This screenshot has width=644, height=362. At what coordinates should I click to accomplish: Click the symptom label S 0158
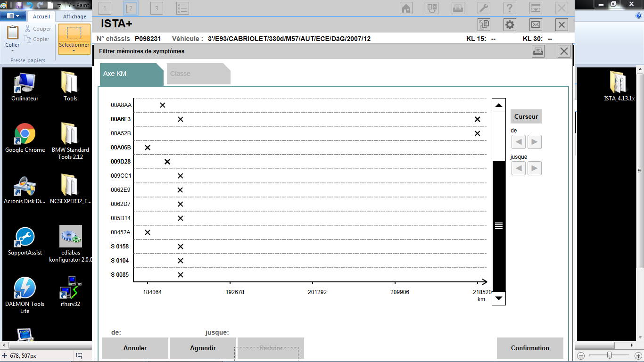pos(120,247)
